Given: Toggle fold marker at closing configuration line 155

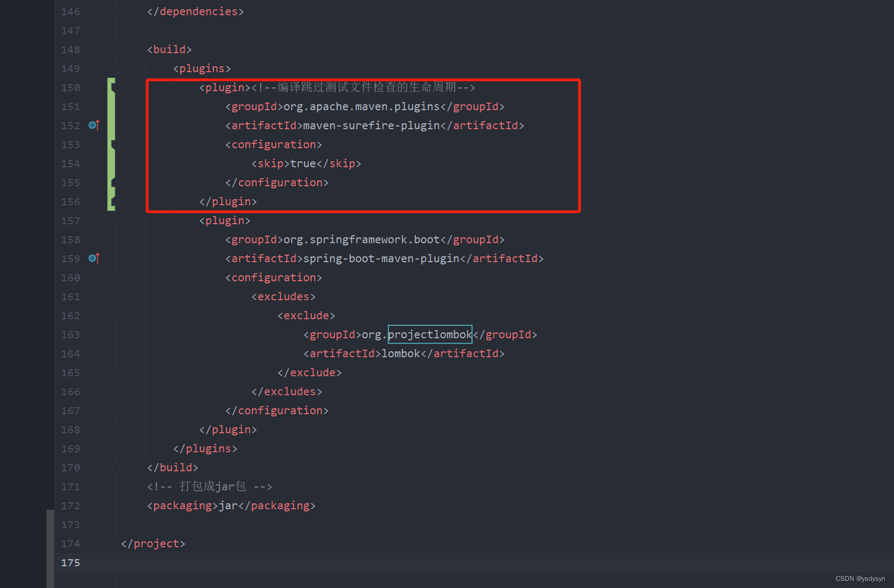Looking at the screenshot, I should (116, 182).
